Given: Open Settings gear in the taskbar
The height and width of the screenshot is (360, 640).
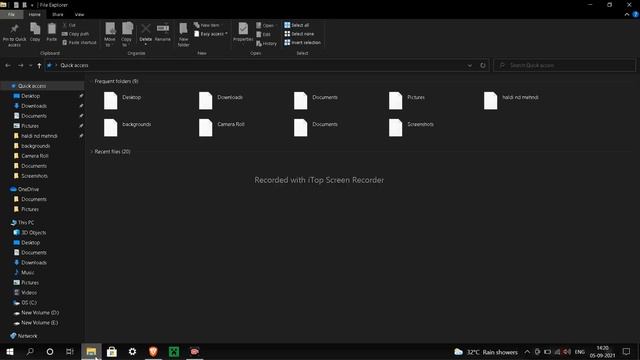Looking at the screenshot, I should [132, 351].
